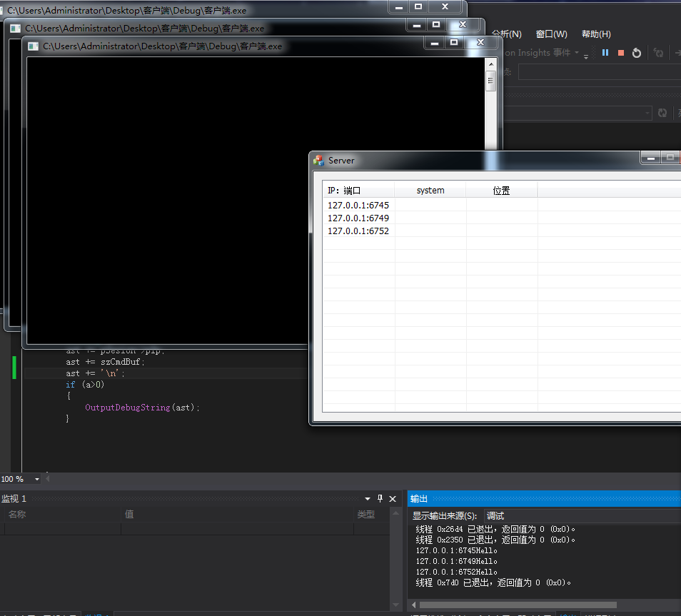Open the 监视 1 panel window-position dropdown
Image resolution: width=681 pixels, height=616 pixels.
click(368, 499)
